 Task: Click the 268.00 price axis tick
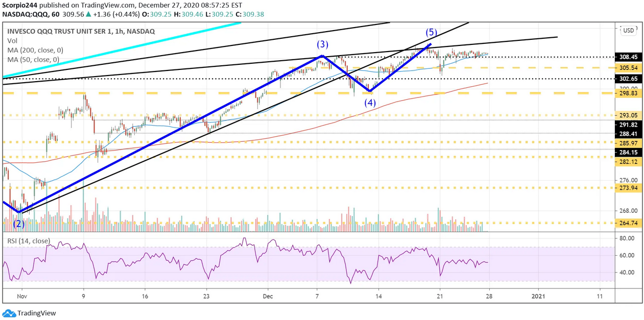(x=628, y=211)
